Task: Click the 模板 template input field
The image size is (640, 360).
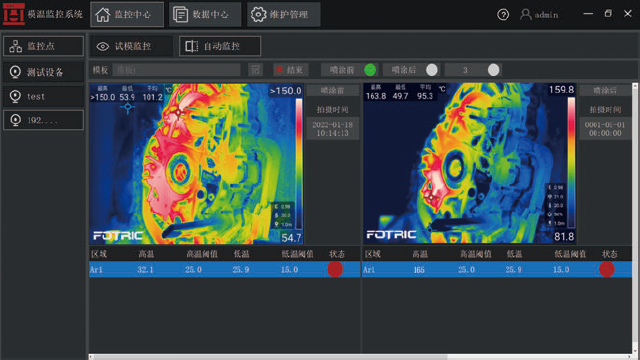Action: 176,70
